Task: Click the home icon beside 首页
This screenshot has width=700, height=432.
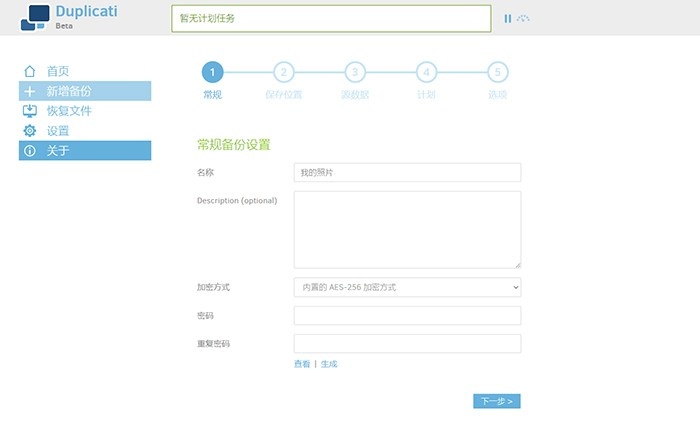Action: 29,71
